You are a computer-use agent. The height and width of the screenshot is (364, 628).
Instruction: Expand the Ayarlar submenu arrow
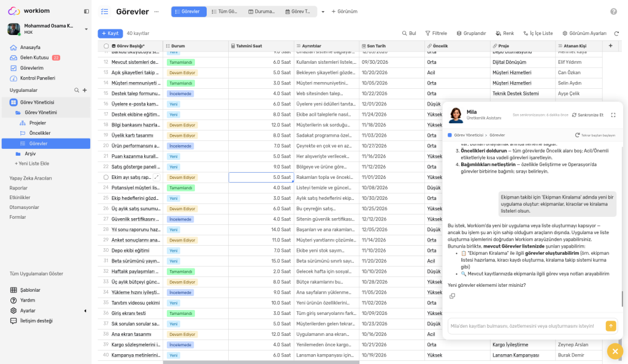coord(85,311)
